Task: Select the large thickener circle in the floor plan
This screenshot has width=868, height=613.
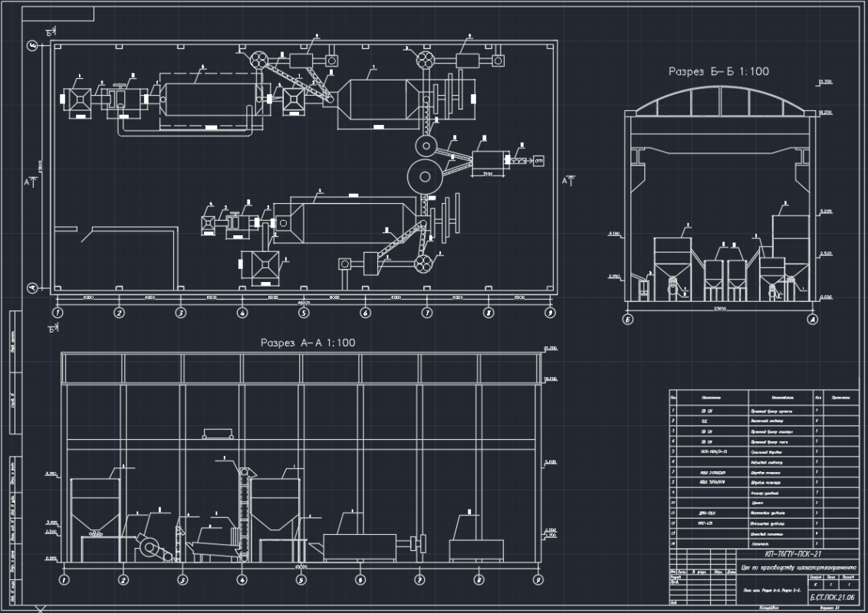Action: point(425,177)
